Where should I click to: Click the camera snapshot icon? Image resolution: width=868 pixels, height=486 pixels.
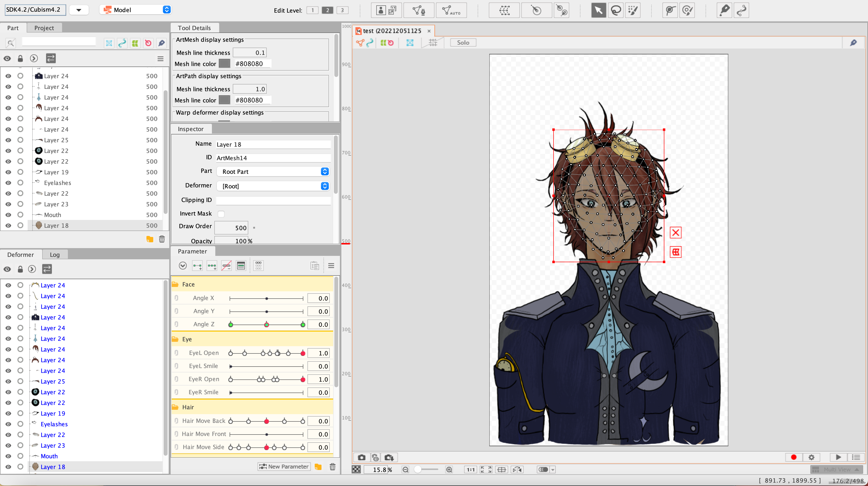point(362,457)
